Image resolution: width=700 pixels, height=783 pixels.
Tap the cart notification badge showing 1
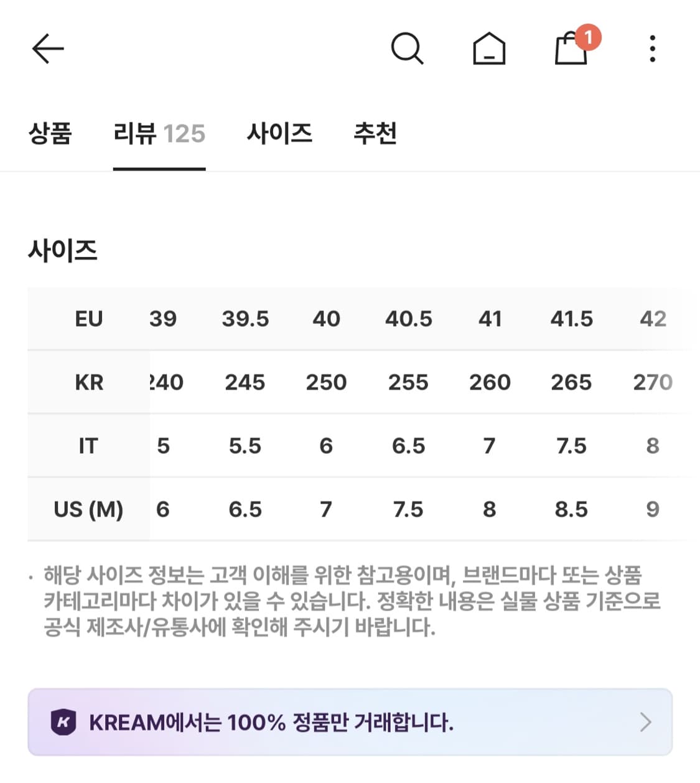click(588, 37)
